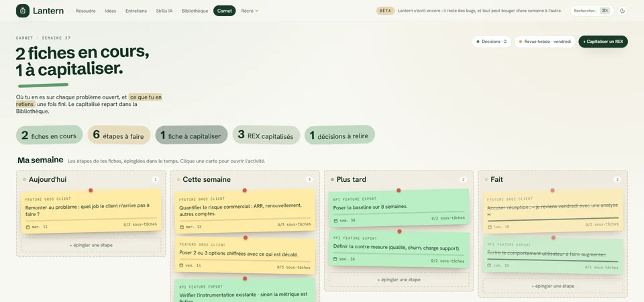Click the Plus tard column heading
The width and height of the screenshot is (644, 302).
(351, 180)
